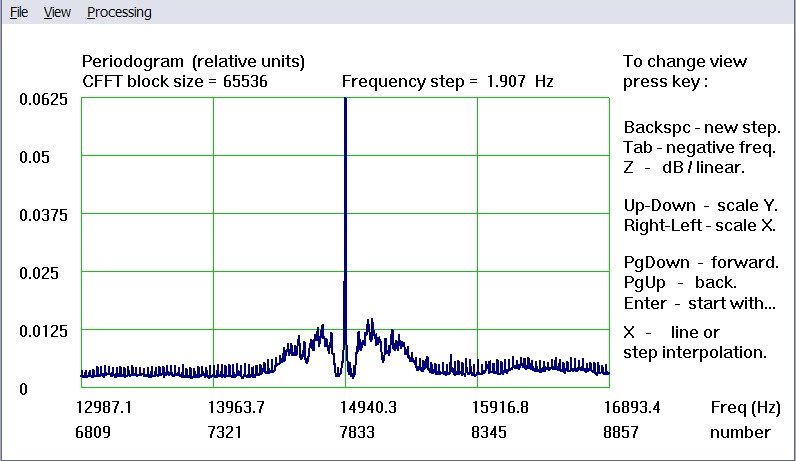Click the CFFT block size 65536 text
The width and height of the screenshot is (796, 461).
tap(174, 82)
